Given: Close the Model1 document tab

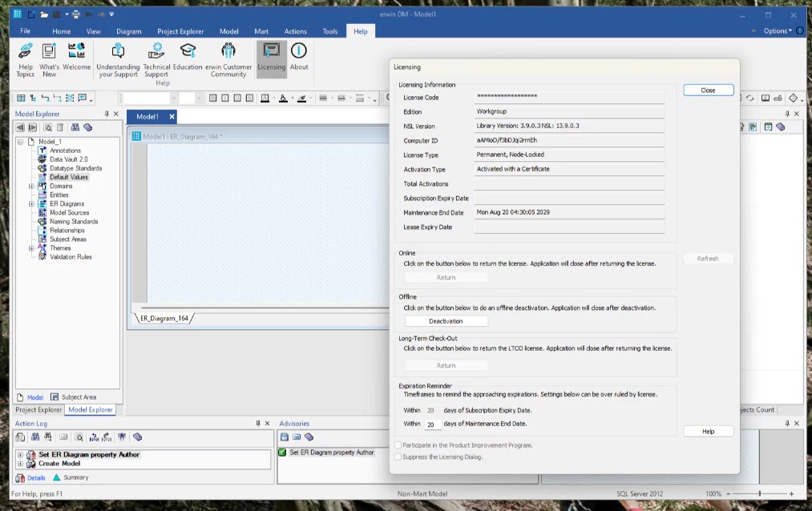Looking at the screenshot, I should coord(172,116).
